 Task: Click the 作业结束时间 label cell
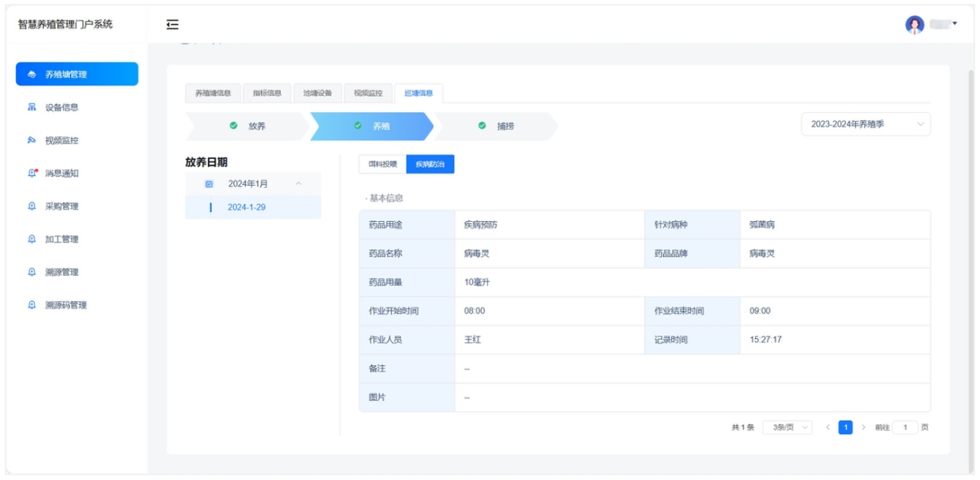click(x=692, y=311)
